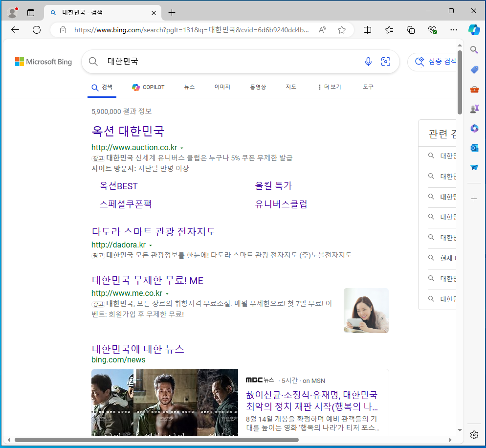Switch to the 이미지 tab
The height and width of the screenshot is (448, 486).
[x=222, y=87]
